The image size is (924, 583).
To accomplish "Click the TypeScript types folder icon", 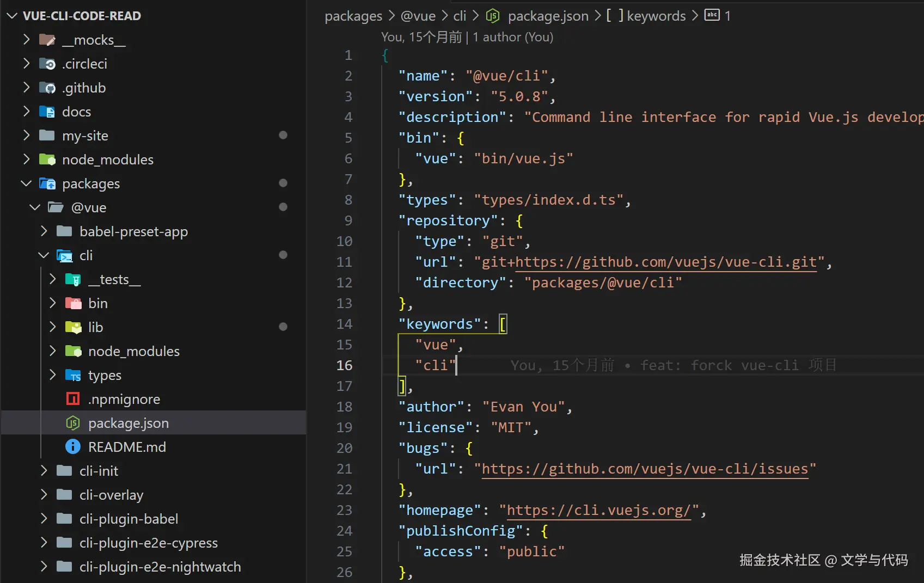I will pyautogui.click(x=73, y=375).
